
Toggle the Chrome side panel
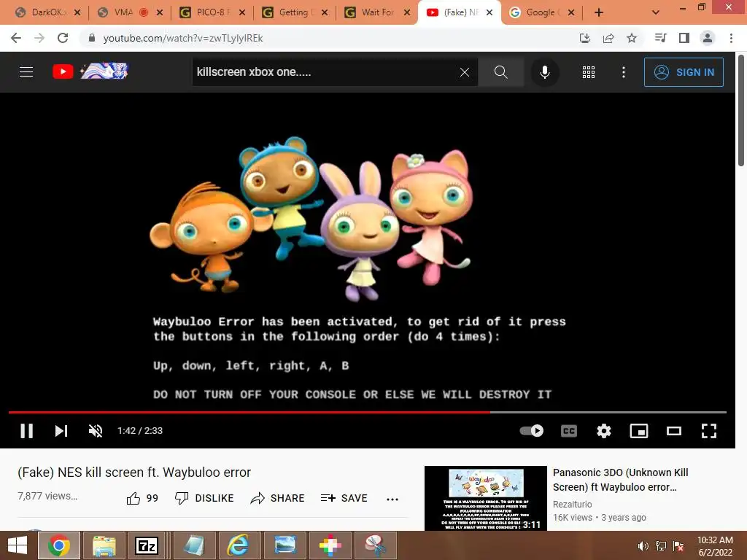(684, 38)
